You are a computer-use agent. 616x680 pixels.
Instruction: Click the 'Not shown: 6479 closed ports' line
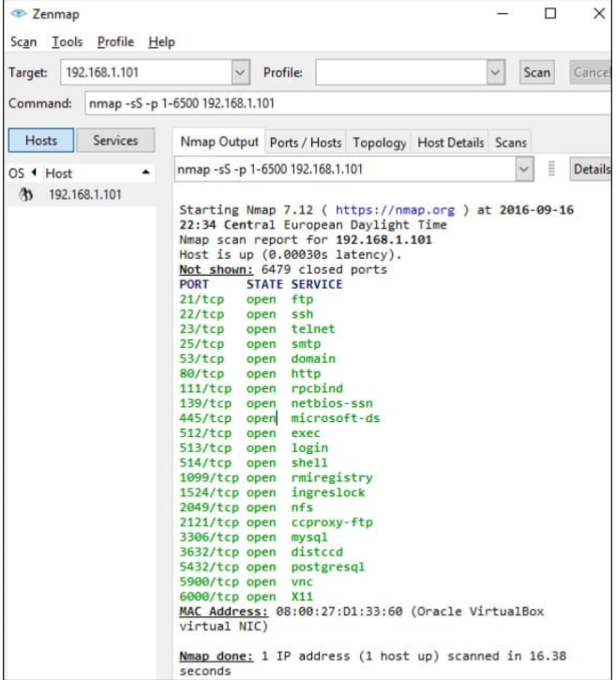tap(283, 269)
